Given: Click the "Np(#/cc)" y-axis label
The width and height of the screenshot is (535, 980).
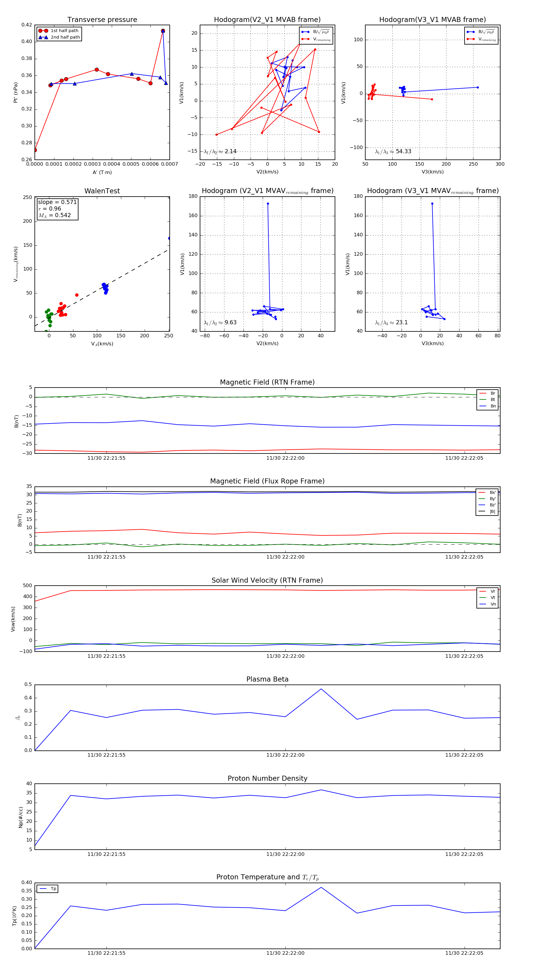Looking at the screenshot, I should (x=21, y=818).
